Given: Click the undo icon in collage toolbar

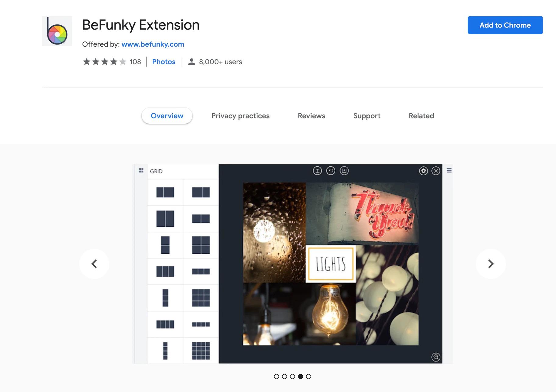Looking at the screenshot, I should (331, 171).
